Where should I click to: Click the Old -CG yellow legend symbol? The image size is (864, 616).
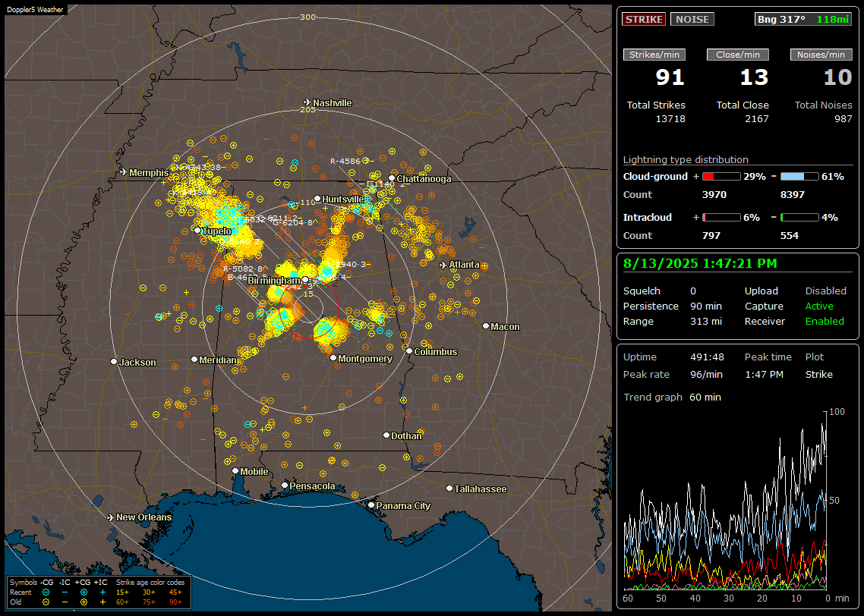[46, 602]
